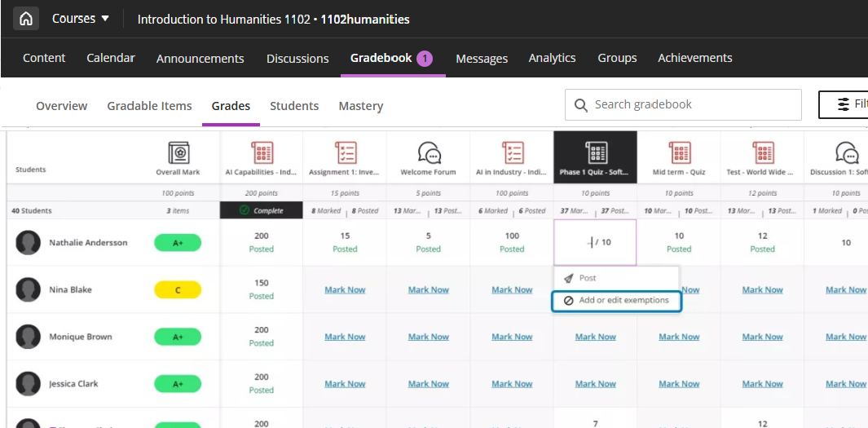The width and height of the screenshot is (868, 428).
Task: Click Nina Blake's yellow C grade pill
Action: (178, 290)
